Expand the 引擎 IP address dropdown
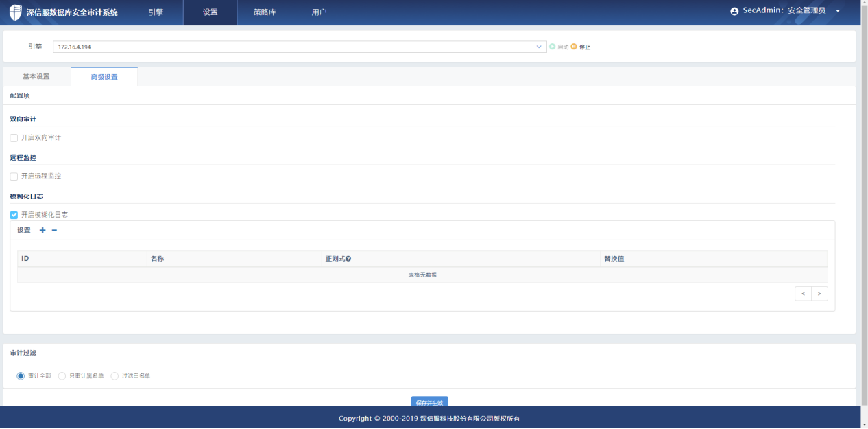The image size is (868, 429). pos(539,47)
